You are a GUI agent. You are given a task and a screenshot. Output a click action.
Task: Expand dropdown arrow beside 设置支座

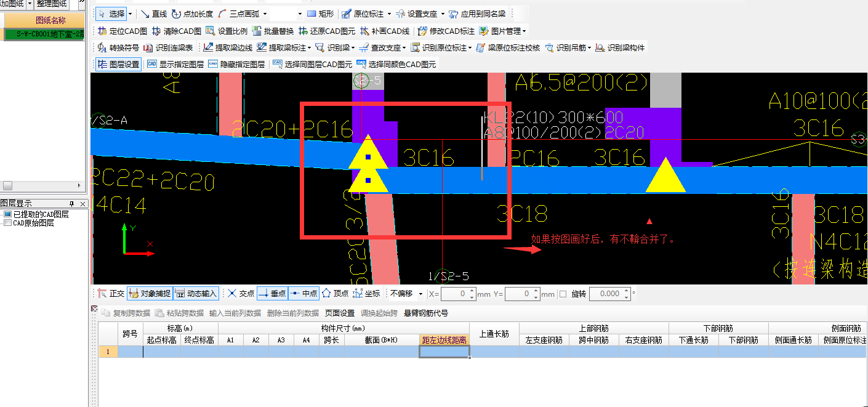click(x=443, y=14)
